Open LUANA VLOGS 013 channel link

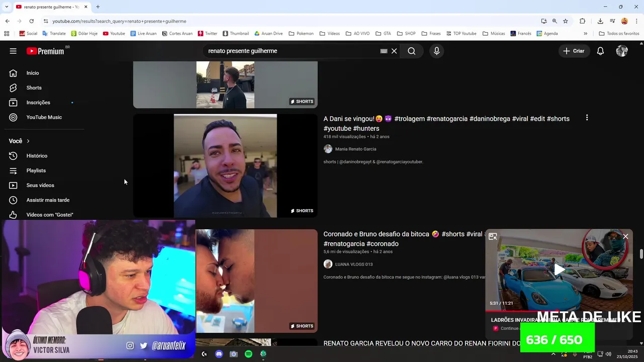354,264
